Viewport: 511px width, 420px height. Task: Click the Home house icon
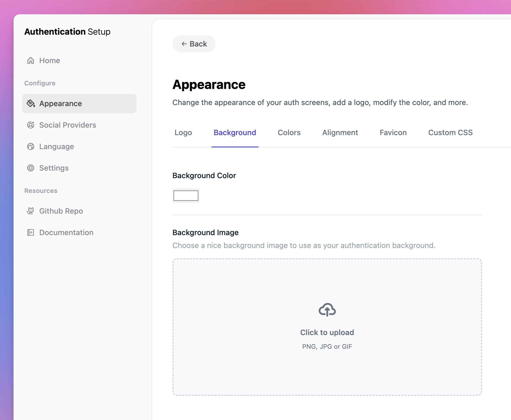point(31,60)
